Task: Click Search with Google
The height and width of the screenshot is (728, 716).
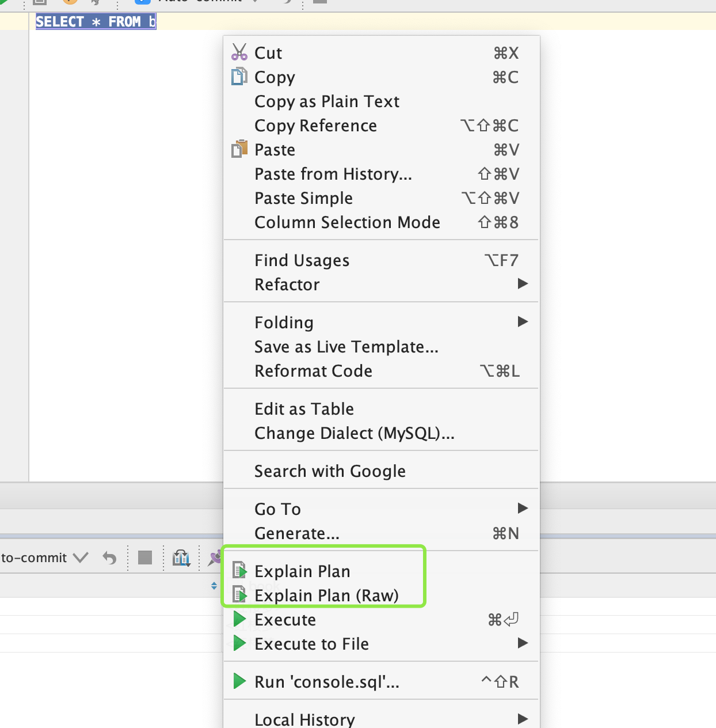Action: 330,471
